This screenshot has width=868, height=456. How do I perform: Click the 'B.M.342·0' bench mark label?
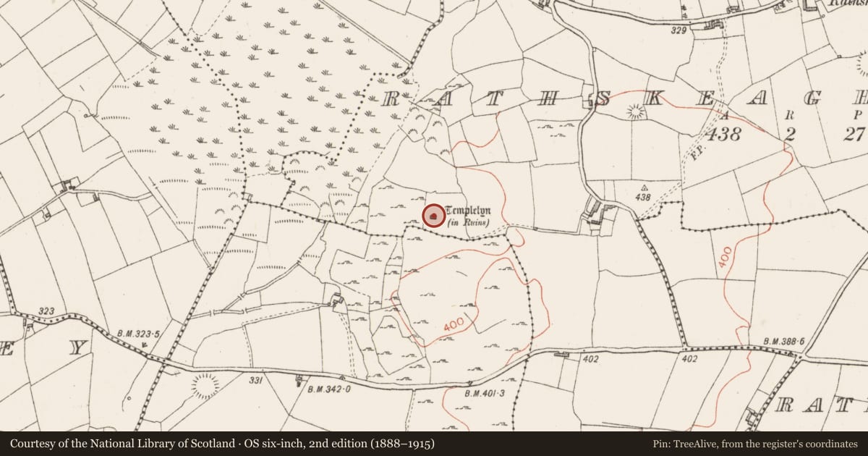pos(330,389)
